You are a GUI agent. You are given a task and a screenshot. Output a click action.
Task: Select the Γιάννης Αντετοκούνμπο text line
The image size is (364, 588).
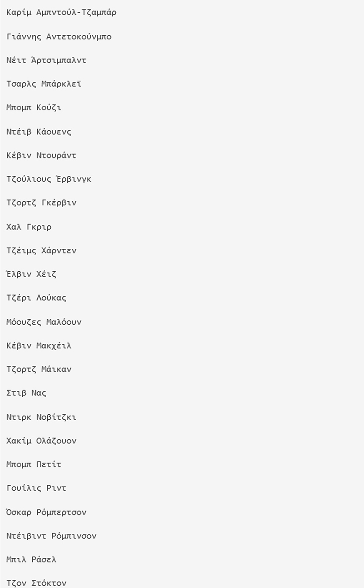tap(59, 37)
